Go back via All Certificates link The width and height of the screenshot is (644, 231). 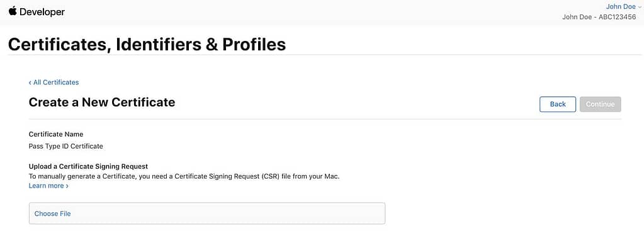point(56,82)
